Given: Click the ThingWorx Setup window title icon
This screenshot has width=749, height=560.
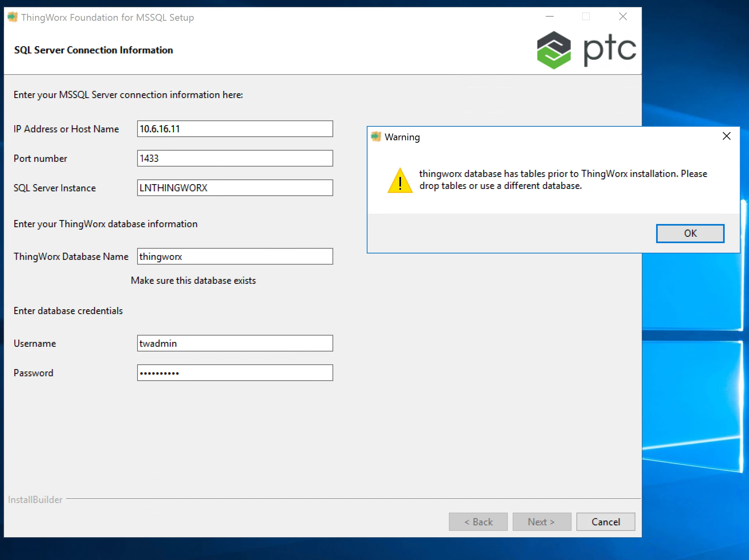Looking at the screenshot, I should click(12, 17).
